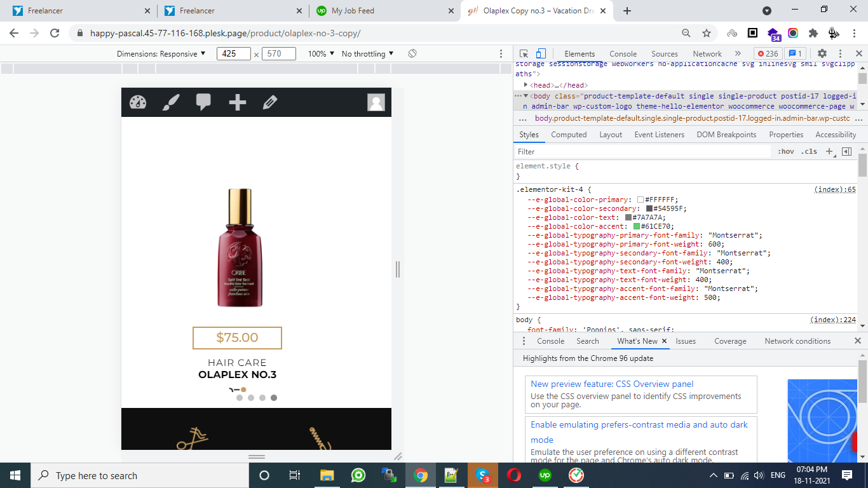Screen dimensions: 868x488
Task: Click the inspect element selector icon
Action: point(524,54)
